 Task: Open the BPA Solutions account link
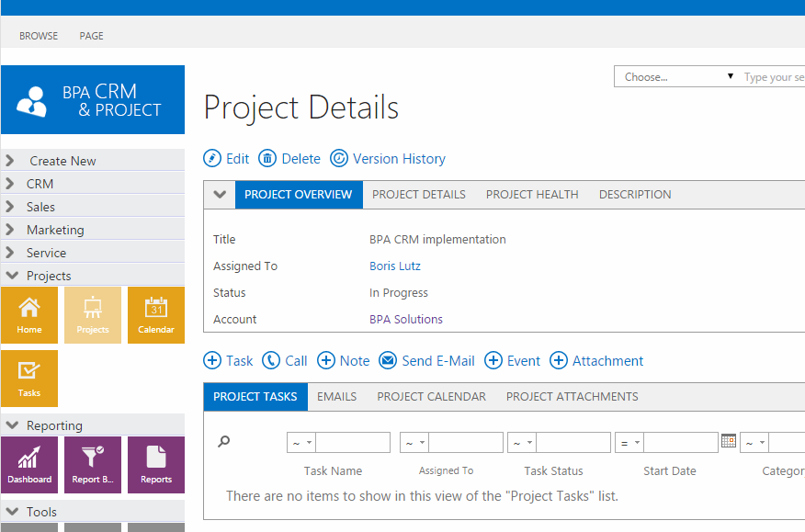(406, 320)
